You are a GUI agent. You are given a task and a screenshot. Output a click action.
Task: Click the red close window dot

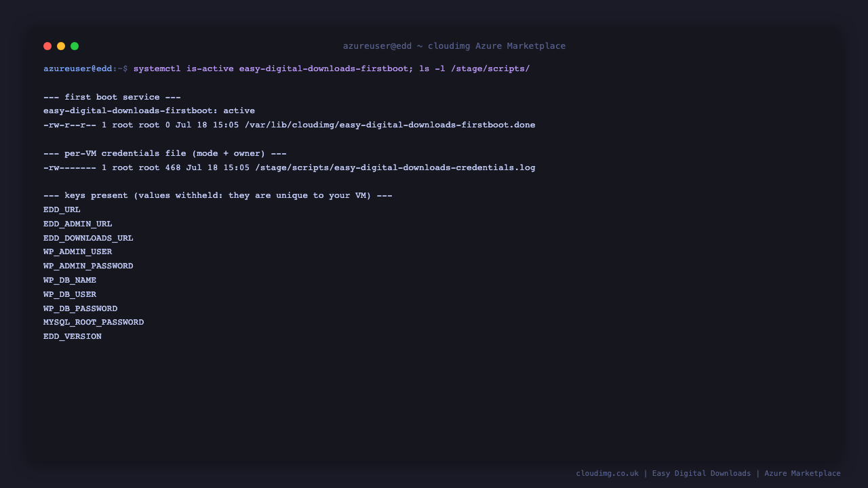[47, 46]
